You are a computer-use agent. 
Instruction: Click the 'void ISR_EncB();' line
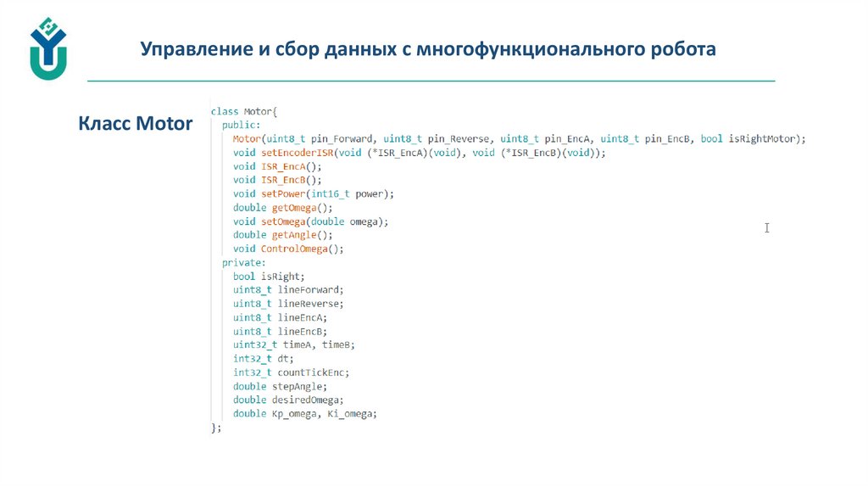click(277, 180)
